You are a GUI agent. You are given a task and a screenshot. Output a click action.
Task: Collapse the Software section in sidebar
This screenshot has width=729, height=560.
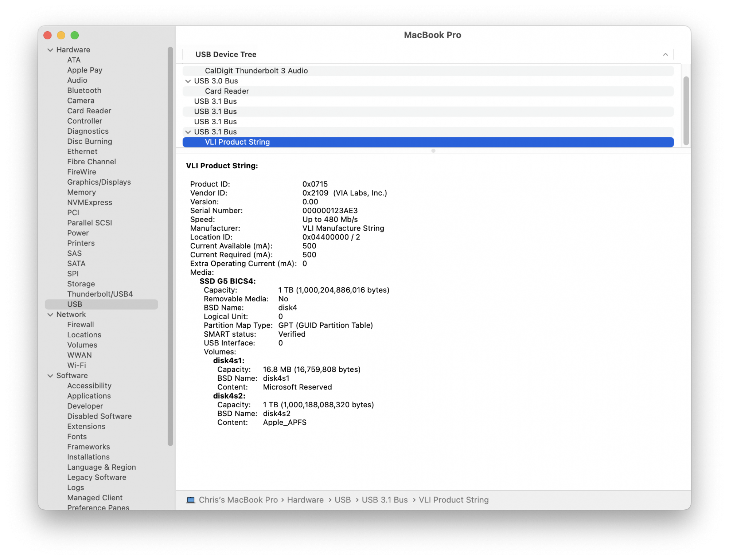(x=50, y=376)
